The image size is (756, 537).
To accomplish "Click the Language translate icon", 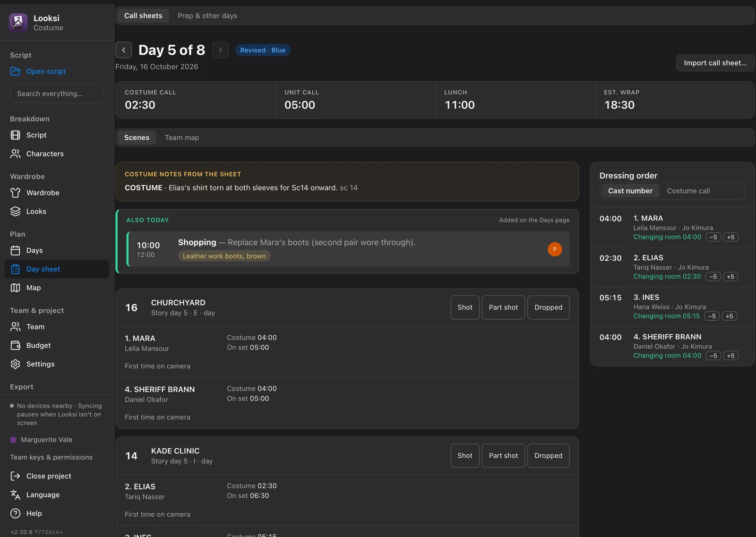I will pyautogui.click(x=15, y=494).
